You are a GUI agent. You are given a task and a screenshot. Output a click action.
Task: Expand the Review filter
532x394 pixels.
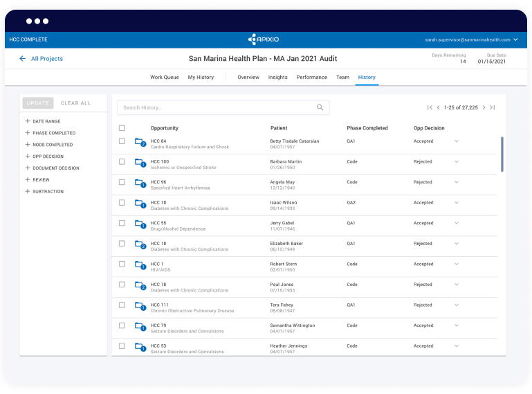37,179
